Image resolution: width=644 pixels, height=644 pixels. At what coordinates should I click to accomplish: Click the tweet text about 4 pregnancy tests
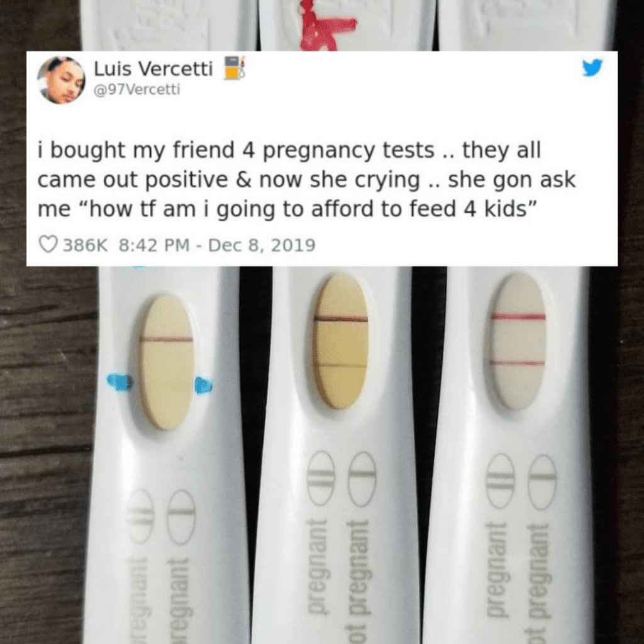pos(306,179)
